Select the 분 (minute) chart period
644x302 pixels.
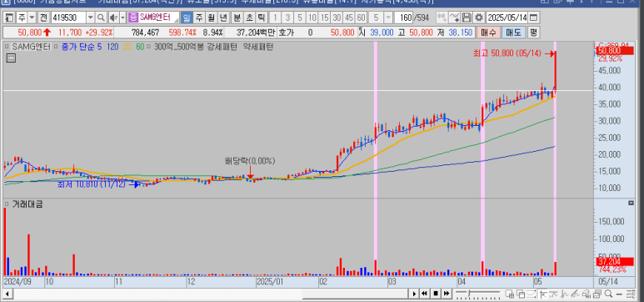pyautogui.click(x=237, y=18)
